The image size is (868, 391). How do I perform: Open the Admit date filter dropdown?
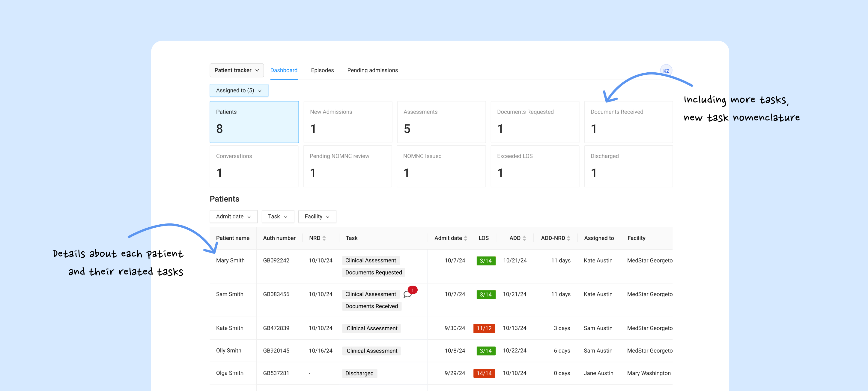click(x=234, y=216)
